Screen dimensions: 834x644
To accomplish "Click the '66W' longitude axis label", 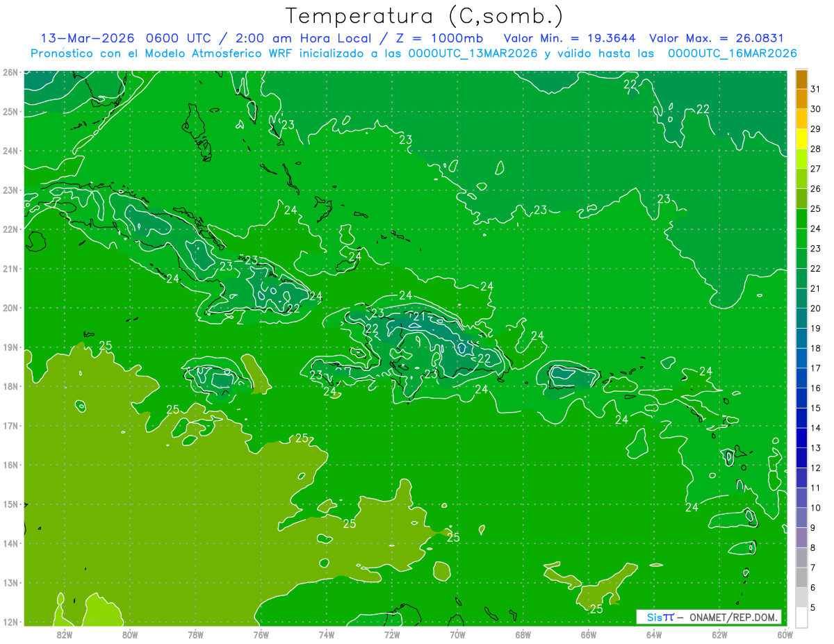I will tap(589, 634).
